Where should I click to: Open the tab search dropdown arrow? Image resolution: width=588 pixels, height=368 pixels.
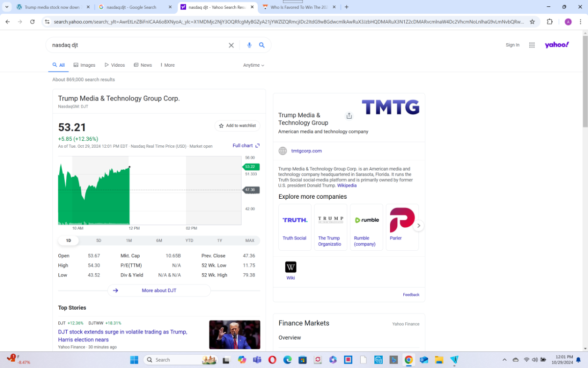click(x=7, y=7)
